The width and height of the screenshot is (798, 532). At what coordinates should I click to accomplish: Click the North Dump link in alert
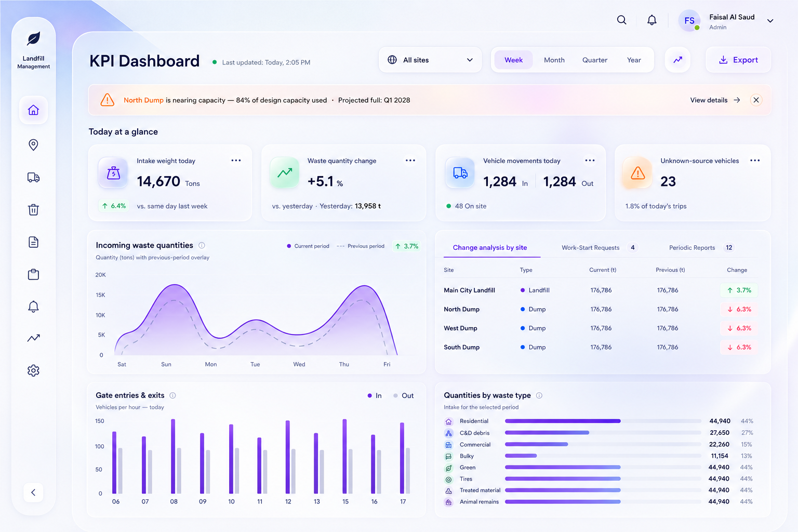click(x=143, y=100)
